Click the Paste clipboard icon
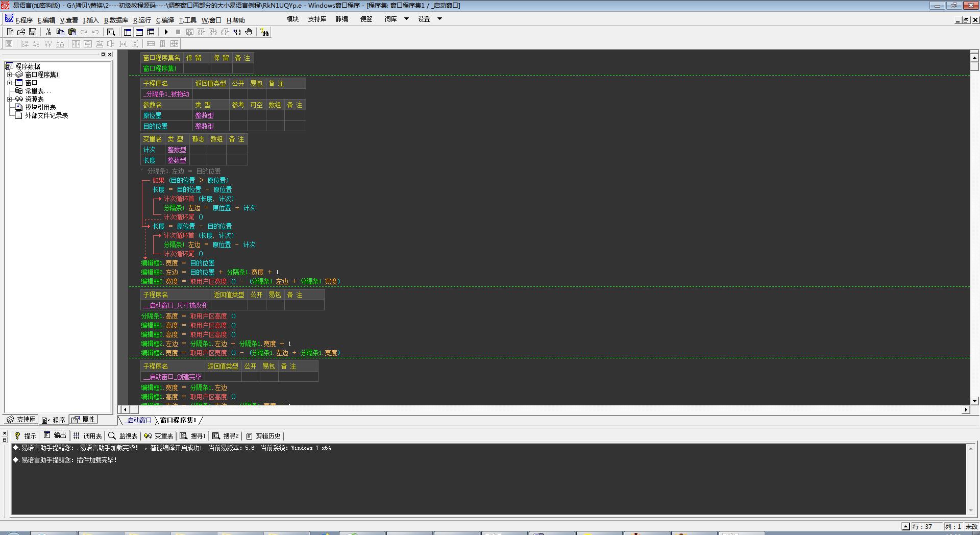Viewport: 980px width, 535px height. tap(72, 32)
